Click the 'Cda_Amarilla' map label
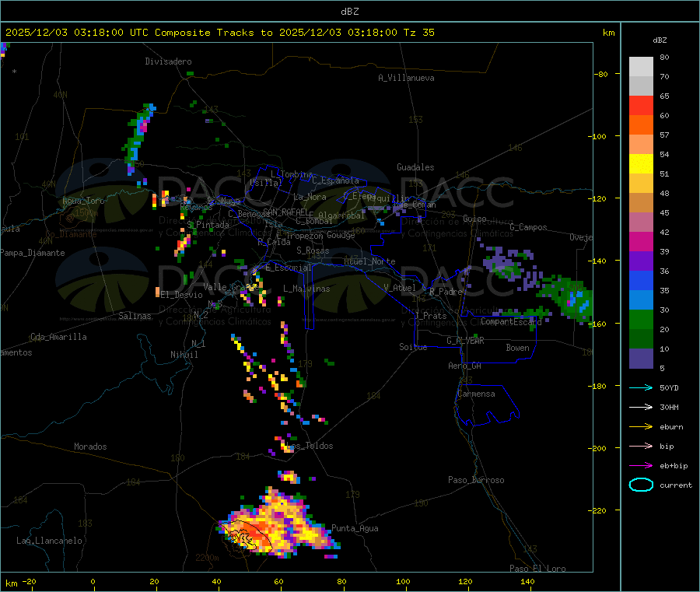Screen dimensions: 700x592 coord(58,337)
